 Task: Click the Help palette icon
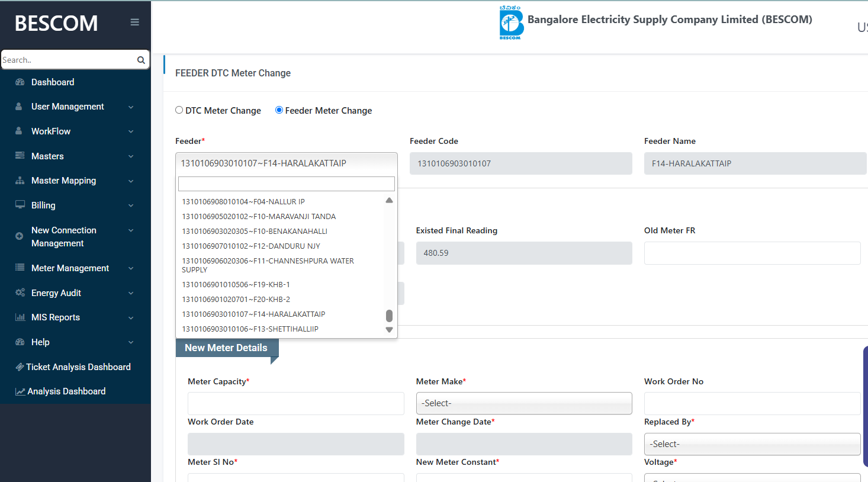[20, 342]
